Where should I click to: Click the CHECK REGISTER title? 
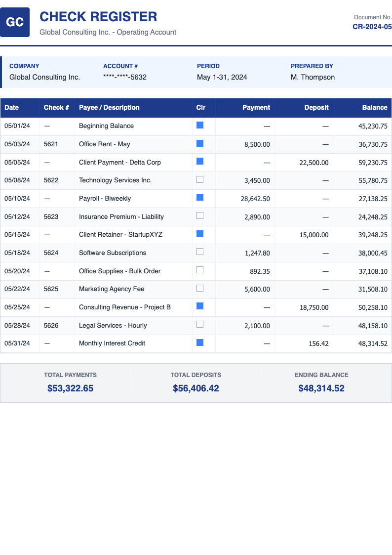[98, 17]
